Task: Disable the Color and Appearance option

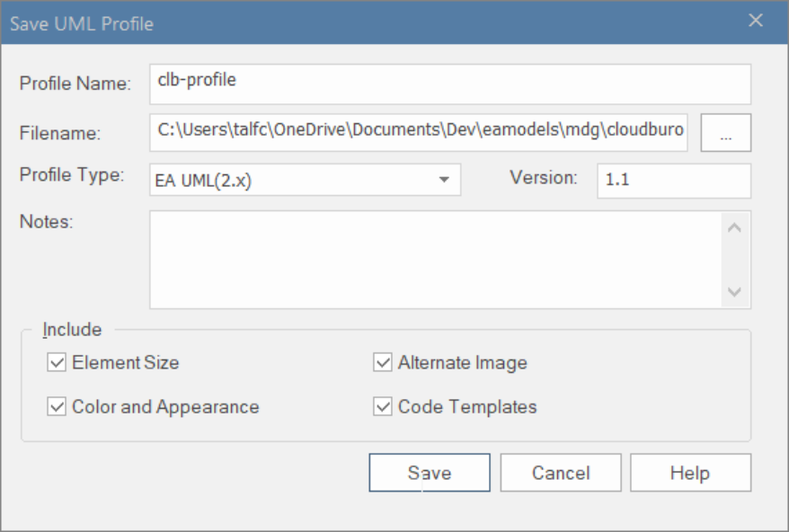Action: coord(58,407)
